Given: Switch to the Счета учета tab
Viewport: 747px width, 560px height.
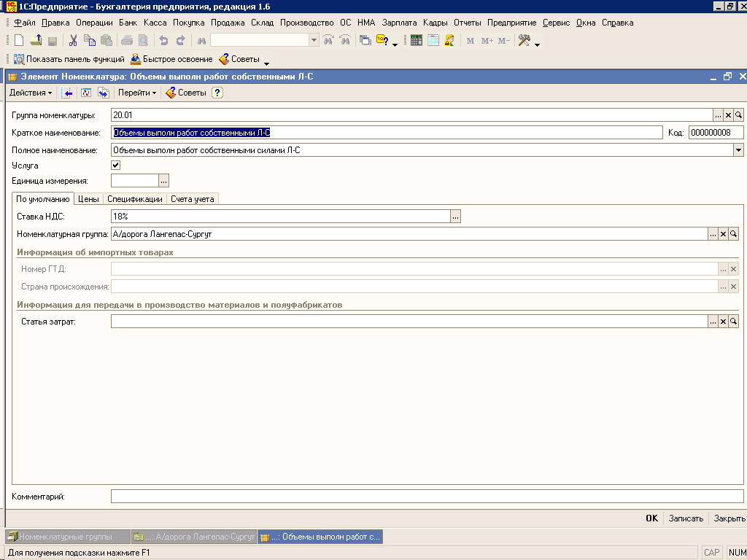Looking at the screenshot, I should click(193, 199).
